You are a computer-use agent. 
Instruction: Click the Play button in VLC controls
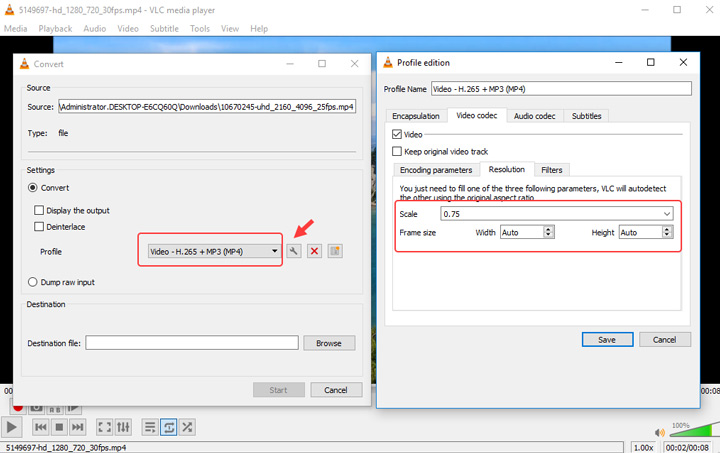pos(11,427)
